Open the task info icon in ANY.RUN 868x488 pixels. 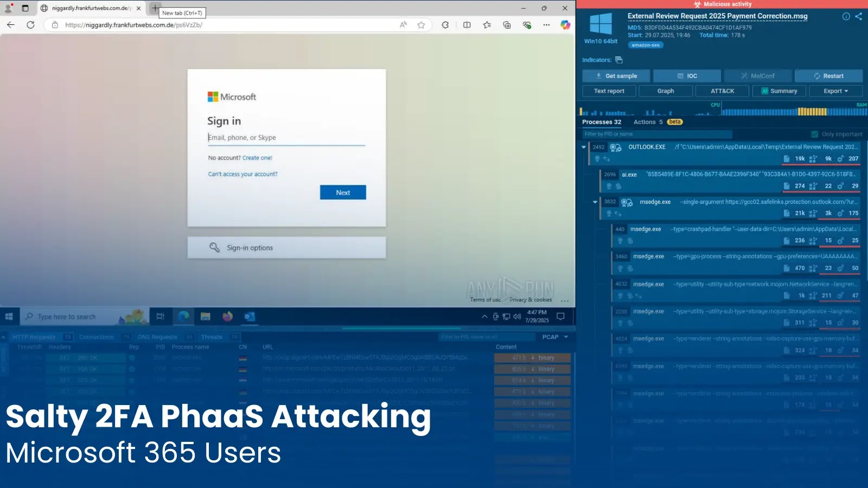click(846, 16)
